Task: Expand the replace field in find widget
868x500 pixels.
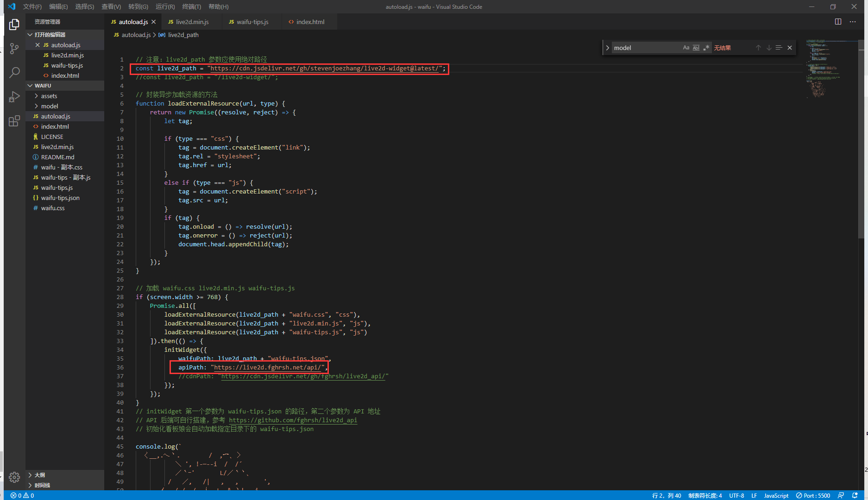Action: (x=607, y=48)
